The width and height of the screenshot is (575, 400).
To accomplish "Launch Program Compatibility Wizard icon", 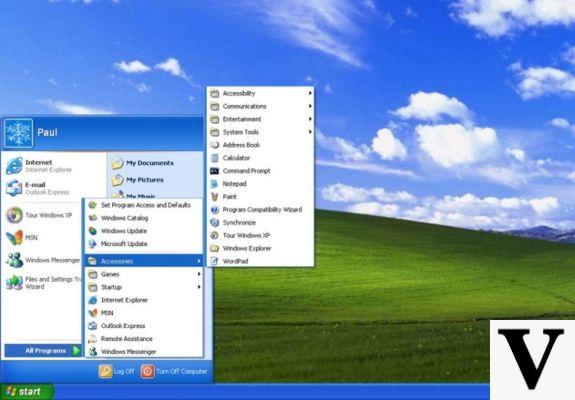I will pos(215,210).
